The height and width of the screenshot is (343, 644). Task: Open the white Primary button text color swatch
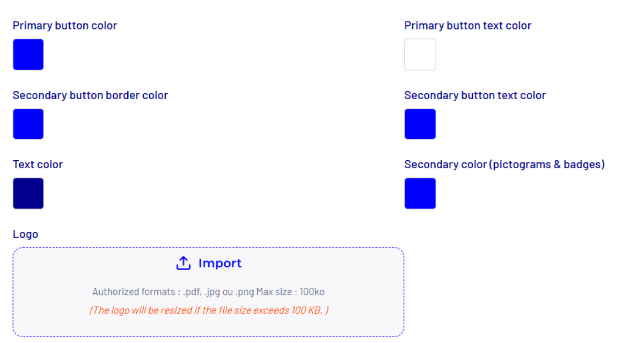[420, 54]
